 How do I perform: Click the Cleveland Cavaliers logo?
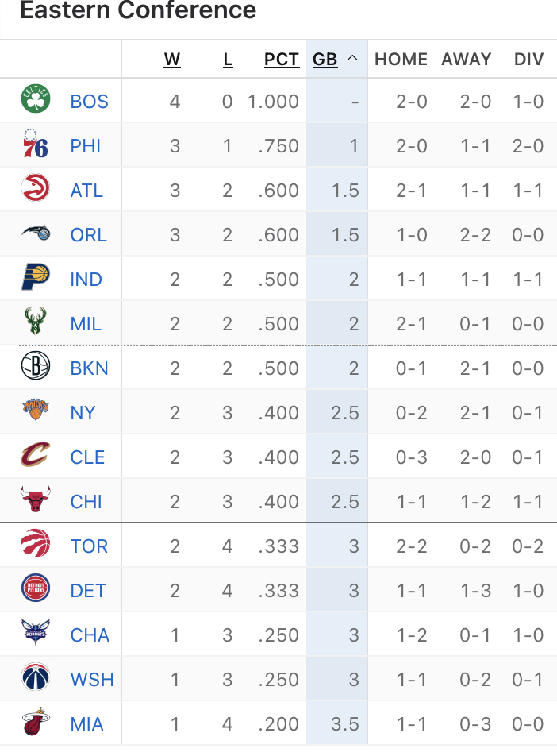point(36,457)
